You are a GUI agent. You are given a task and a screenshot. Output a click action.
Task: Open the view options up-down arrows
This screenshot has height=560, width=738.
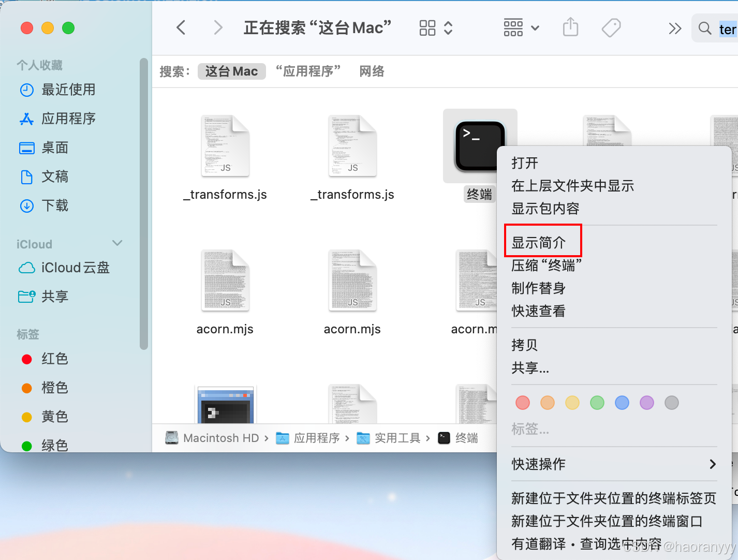pos(448,28)
